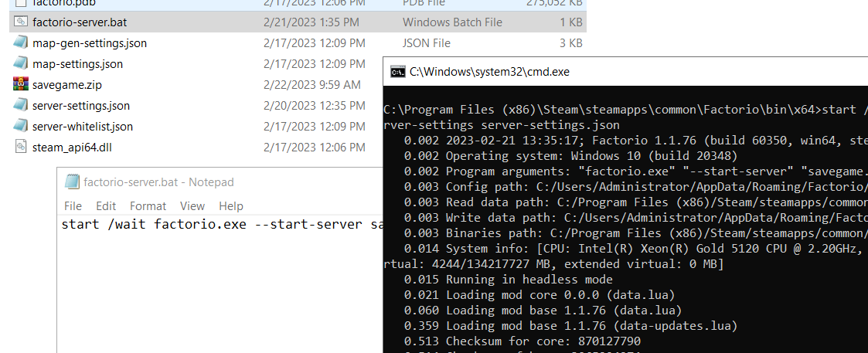Image resolution: width=868 pixels, height=353 pixels.
Task: Open the Edit menu in Notepad
Action: [106, 205]
